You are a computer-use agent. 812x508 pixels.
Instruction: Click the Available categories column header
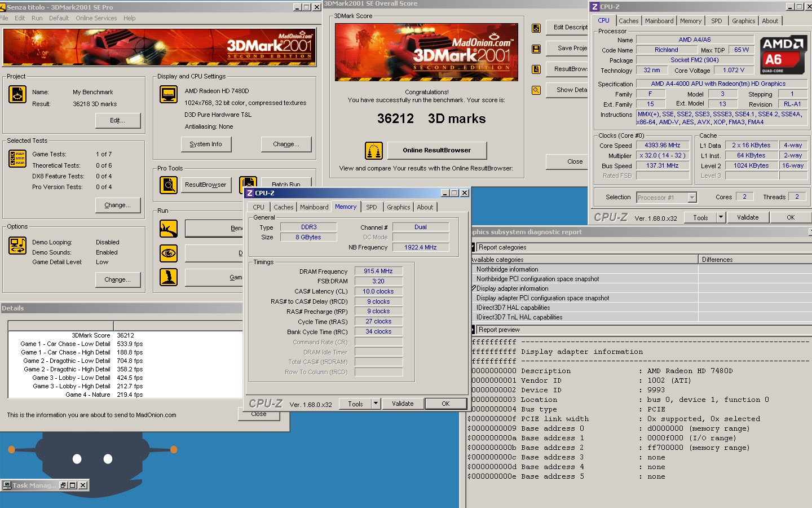[584, 260]
